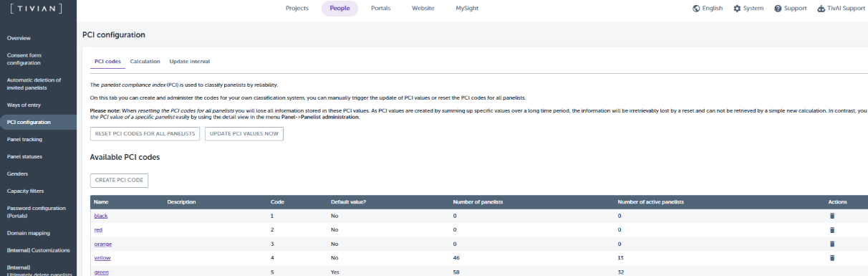Switch to the Update interval tab
Screen dimensions: 868x276
(190, 62)
